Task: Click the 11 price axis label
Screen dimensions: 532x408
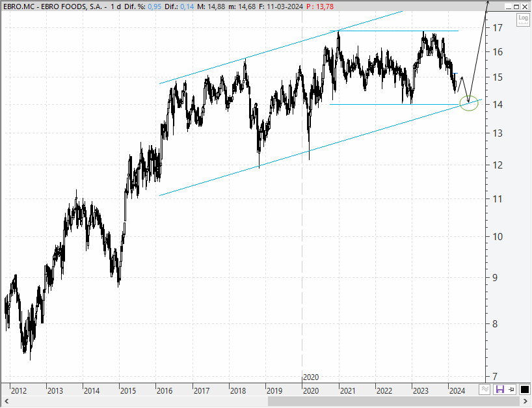Action: click(x=498, y=199)
